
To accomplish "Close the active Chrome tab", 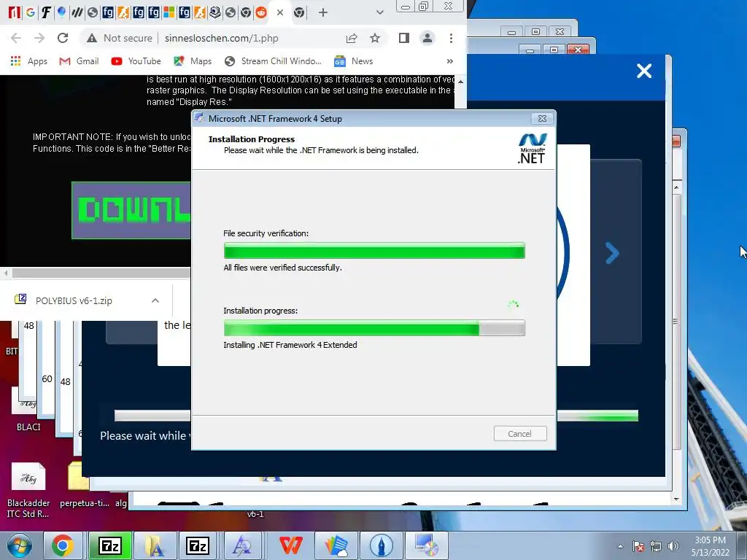I will [x=280, y=13].
